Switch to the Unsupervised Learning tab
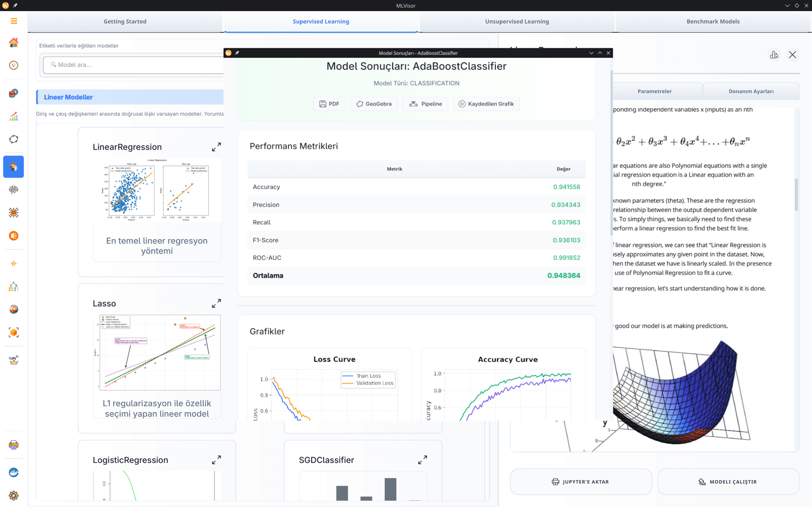This screenshot has height=507, width=812. (x=517, y=22)
